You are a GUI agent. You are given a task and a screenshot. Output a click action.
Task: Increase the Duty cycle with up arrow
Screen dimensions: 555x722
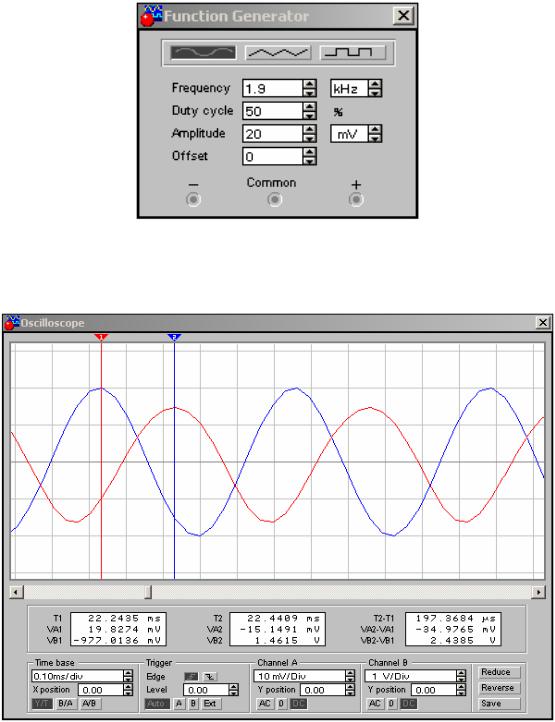(x=310, y=107)
